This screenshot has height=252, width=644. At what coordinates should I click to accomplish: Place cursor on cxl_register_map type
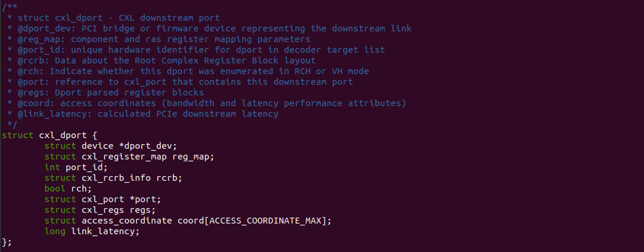pyautogui.click(x=124, y=157)
